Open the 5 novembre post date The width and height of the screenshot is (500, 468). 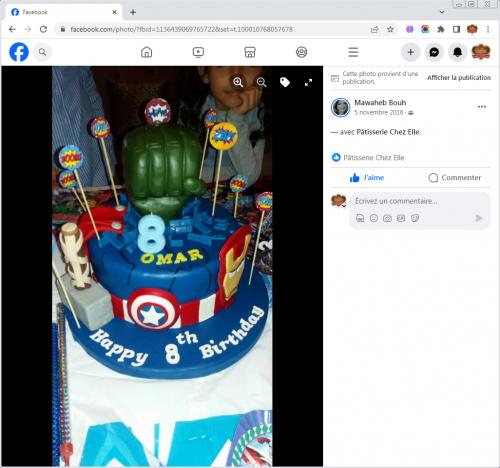tap(379, 112)
